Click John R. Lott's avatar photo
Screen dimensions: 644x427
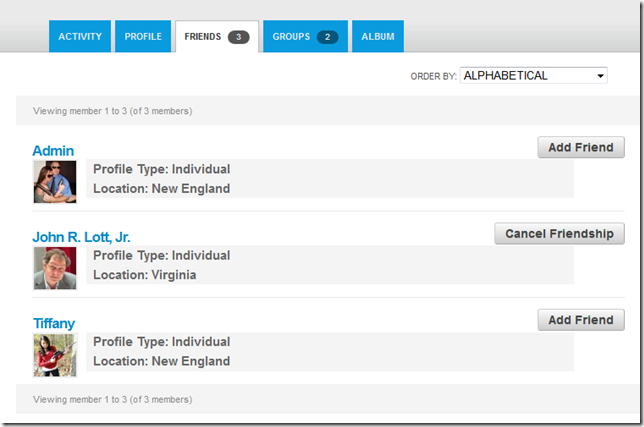click(x=55, y=268)
